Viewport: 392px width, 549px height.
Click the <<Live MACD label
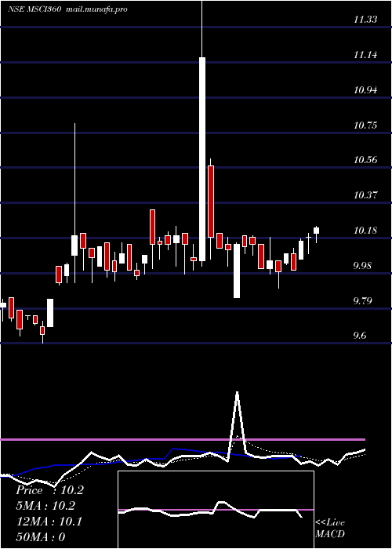(330, 528)
